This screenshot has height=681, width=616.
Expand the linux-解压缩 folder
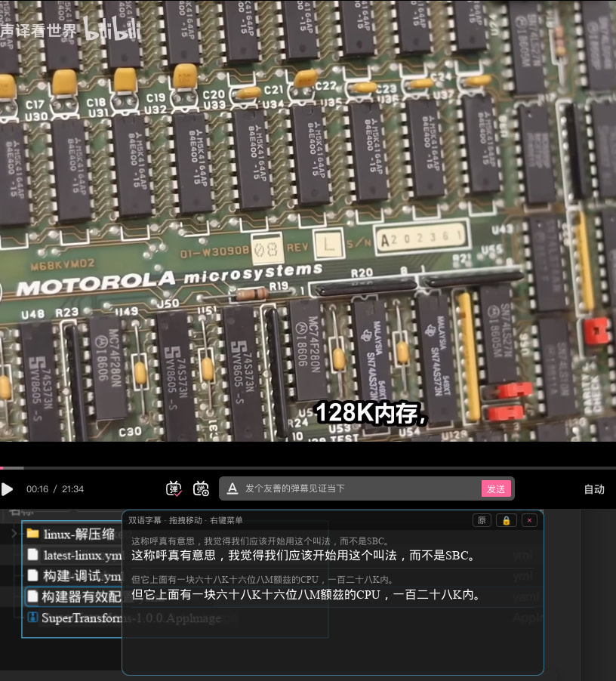(x=14, y=533)
